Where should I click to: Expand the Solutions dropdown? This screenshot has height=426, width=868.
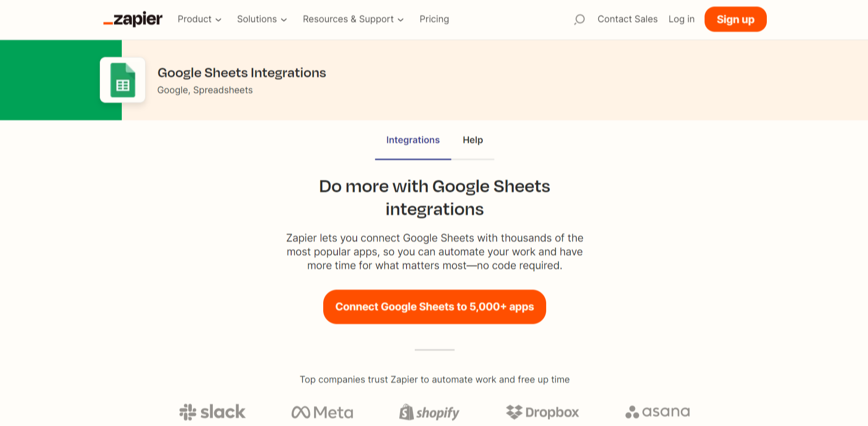coord(262,19)
